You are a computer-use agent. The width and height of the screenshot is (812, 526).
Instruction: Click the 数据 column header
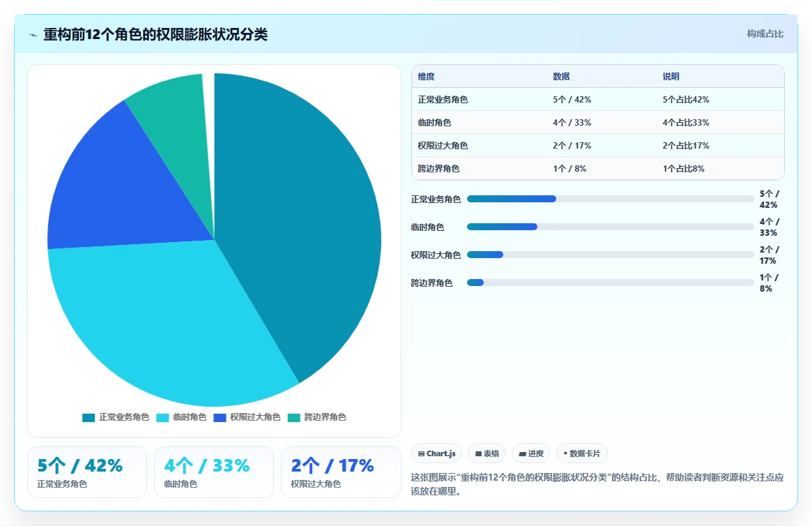coord(561,77)
